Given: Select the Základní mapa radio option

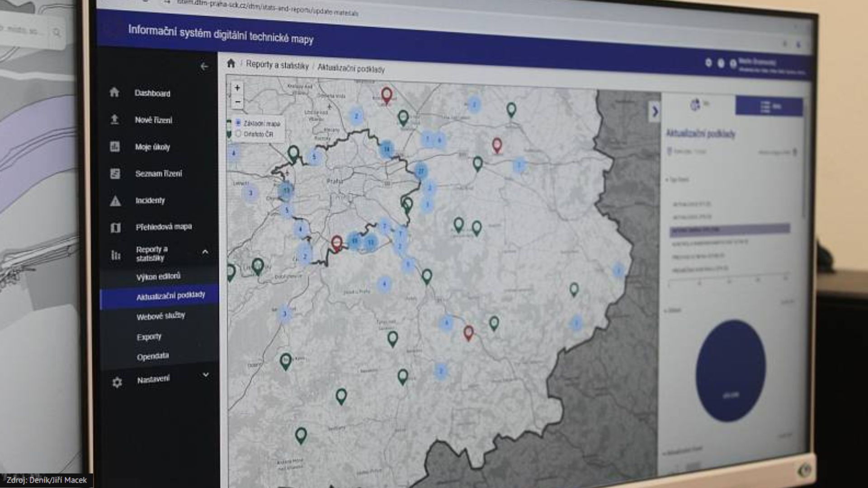Looking at the screenshot, I should click(238, 122).
